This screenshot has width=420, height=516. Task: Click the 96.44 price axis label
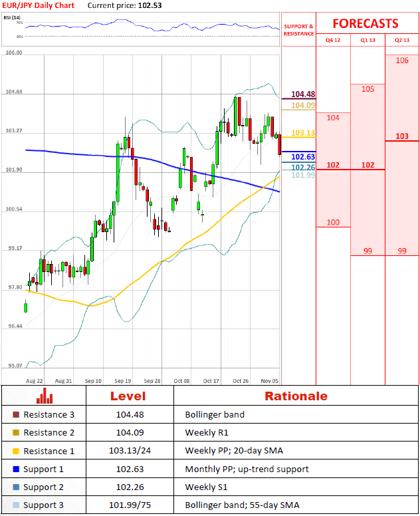[x=15, y=326]
